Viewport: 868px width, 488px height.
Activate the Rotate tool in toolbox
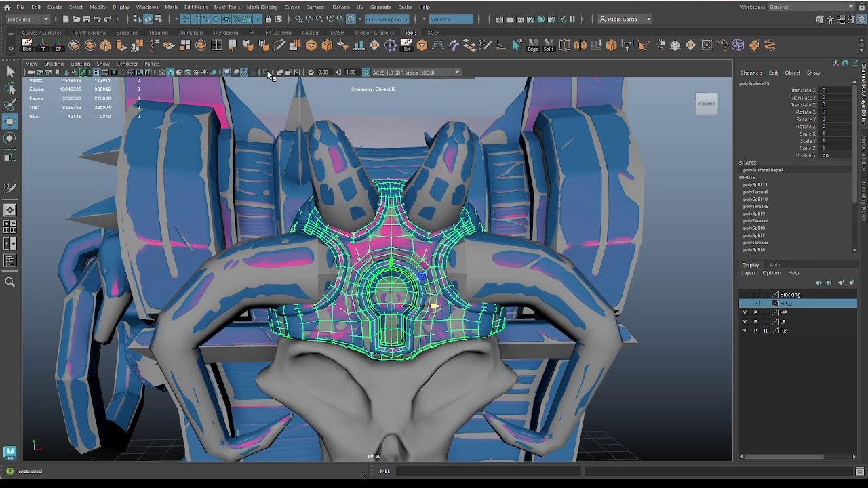tap(10, 138)
